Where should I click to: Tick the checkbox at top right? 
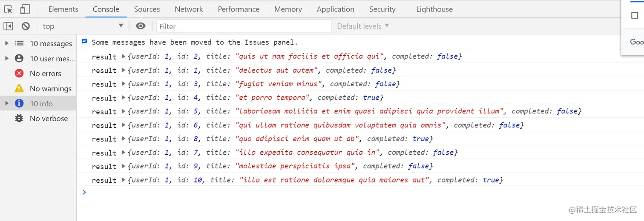pos(635,16)
